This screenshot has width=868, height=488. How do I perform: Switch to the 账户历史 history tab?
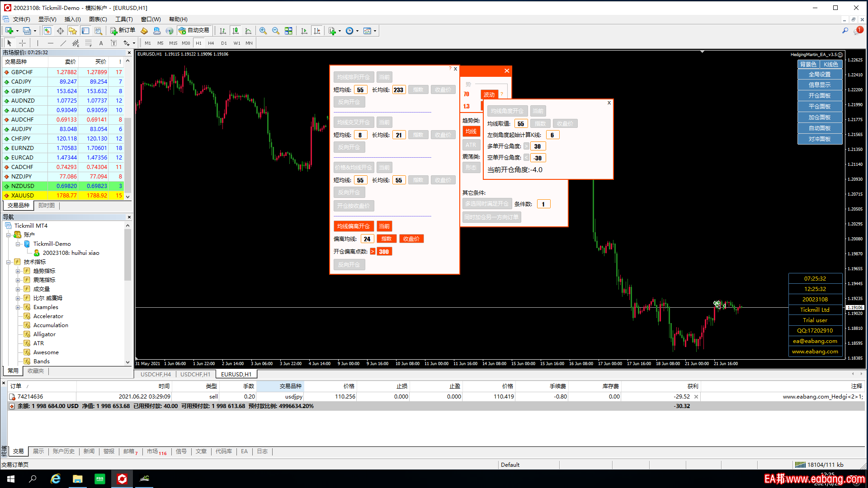[x=64, y=451]
